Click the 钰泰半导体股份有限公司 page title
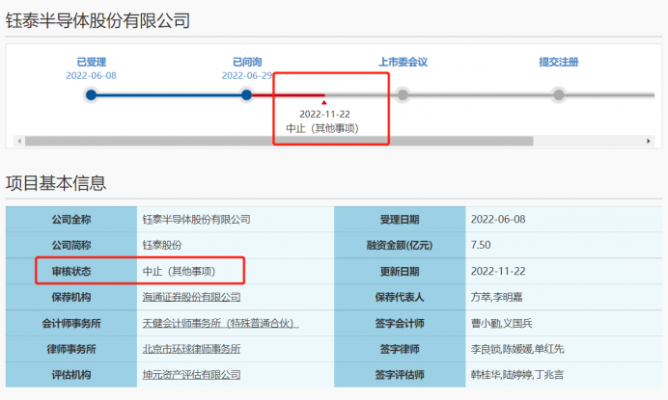 [x=98, y=20]
